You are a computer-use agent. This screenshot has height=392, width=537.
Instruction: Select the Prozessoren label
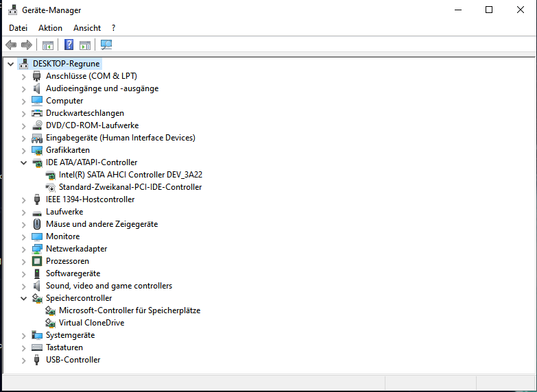[x=67, y=261]
